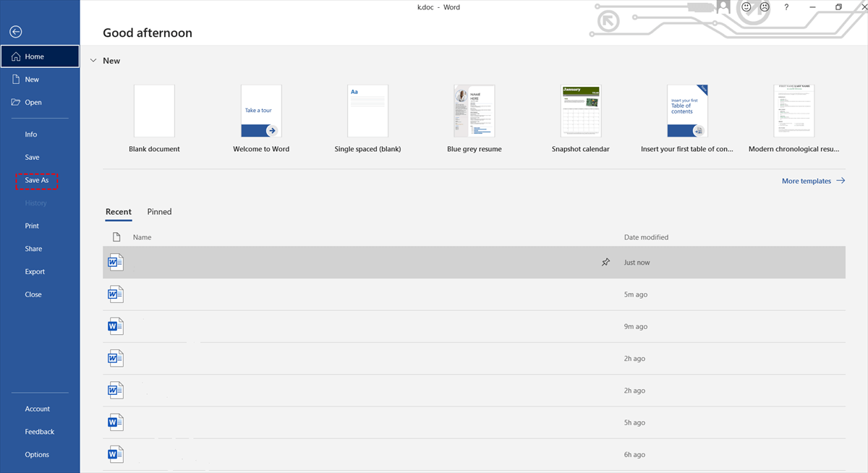Image resolution: width=868 pixels, height=473 pixels.
Task: Click the Word icon beside the newest recent file
Action: 115,262
